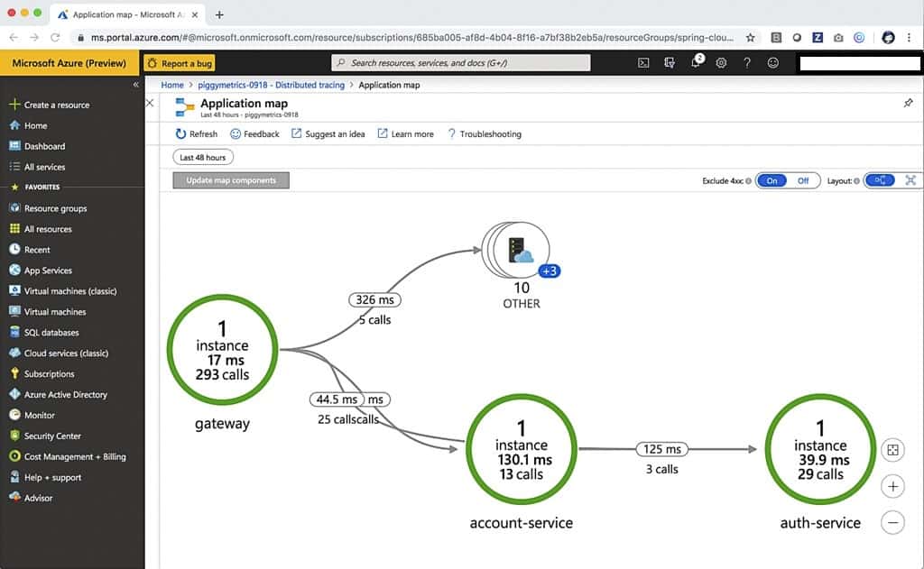Open SQL databases icon
The height and width of the screenshot is (569, 924).
(14, 332)
